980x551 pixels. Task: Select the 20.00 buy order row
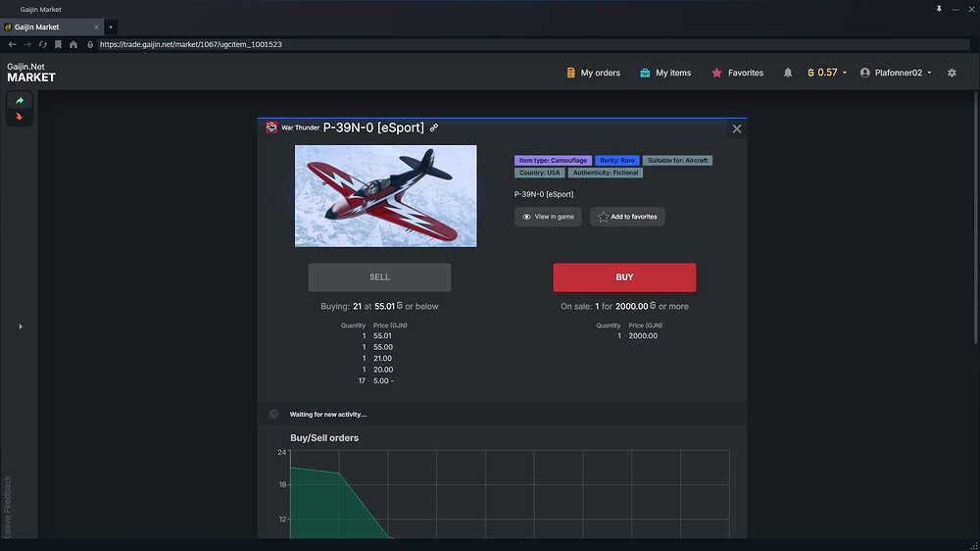coord(377,370)
